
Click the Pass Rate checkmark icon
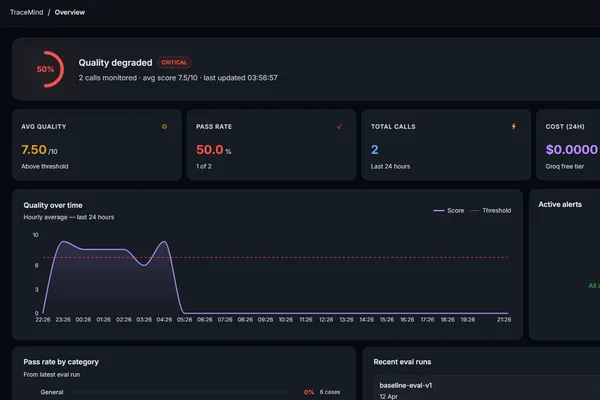339,126
